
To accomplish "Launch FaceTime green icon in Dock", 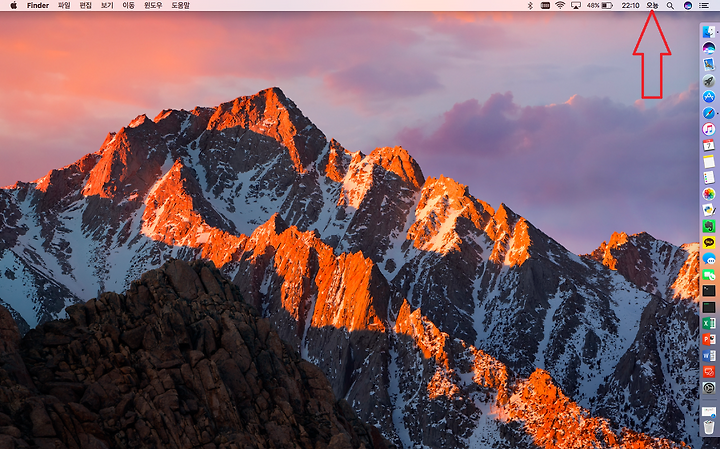I will point(709,275).
